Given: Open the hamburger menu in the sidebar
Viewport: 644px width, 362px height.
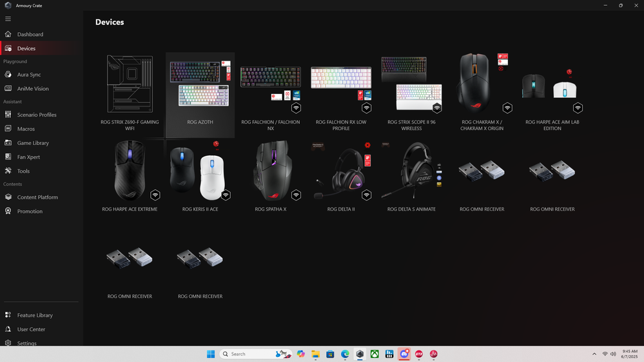Looking at the screenshot, I should (x=8, y=19).
